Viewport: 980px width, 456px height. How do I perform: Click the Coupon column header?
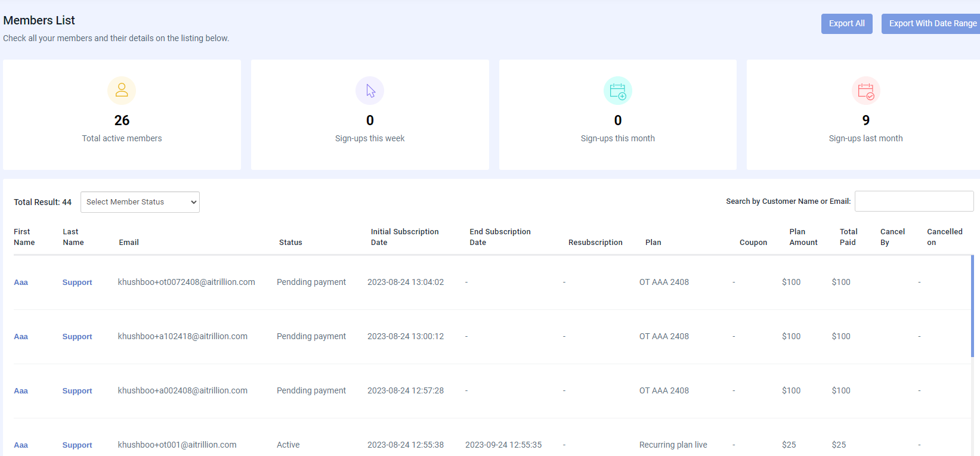tap(753, 243)
